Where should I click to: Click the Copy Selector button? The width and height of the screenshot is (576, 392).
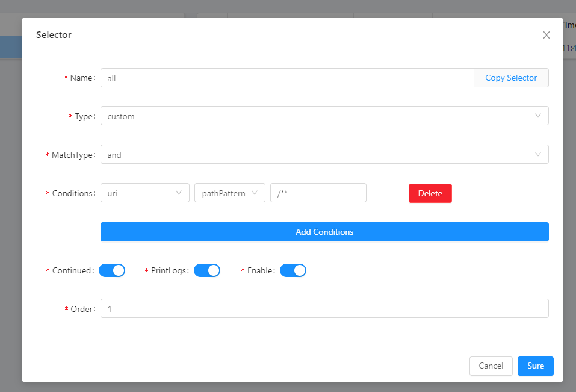click(x=511, y=78)
